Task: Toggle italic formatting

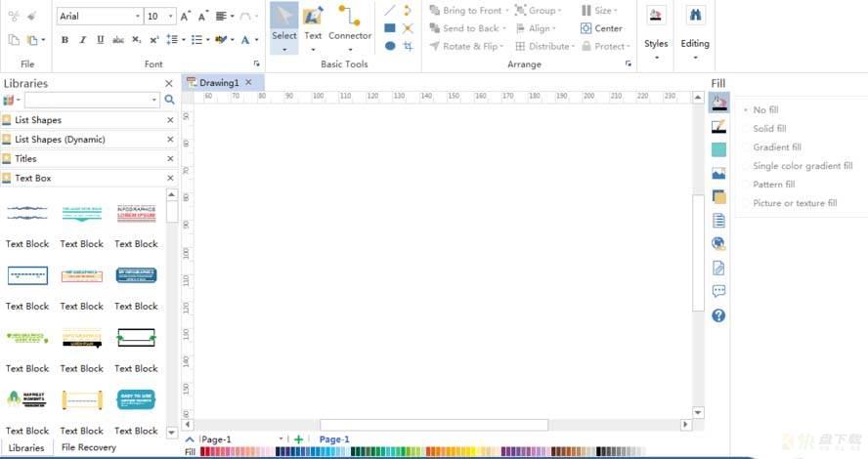Action: [x=82, y=40]
